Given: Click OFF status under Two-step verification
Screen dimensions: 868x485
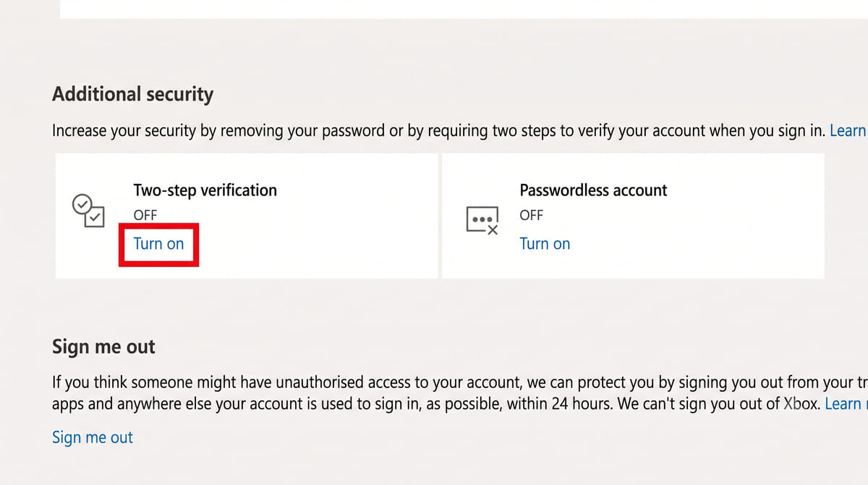Looking at the screenshot, I should tap(145, 215).
